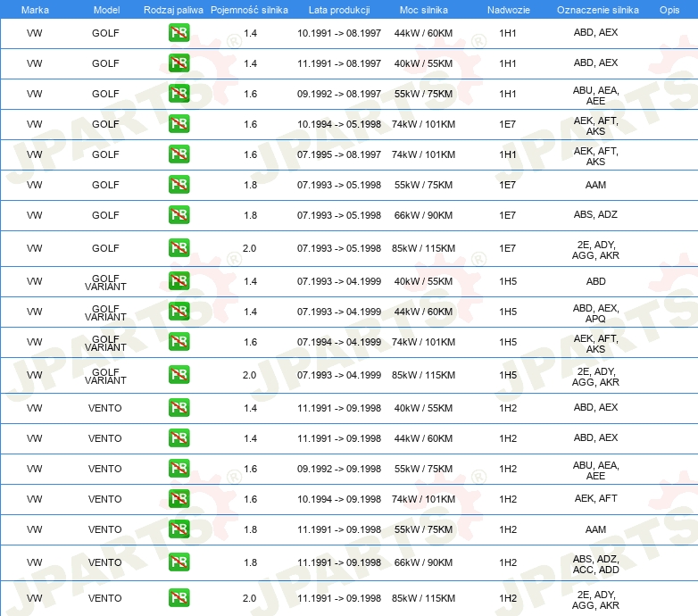Click fuel icon for Vento 1.4 44kW row

click(x=179, y=438)
